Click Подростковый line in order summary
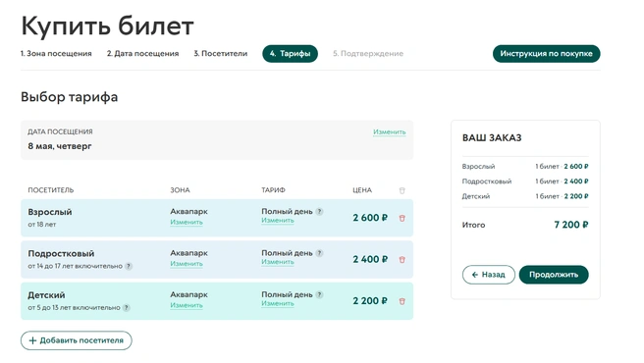This screenshot has width=644, height=363. pos(525,181)
